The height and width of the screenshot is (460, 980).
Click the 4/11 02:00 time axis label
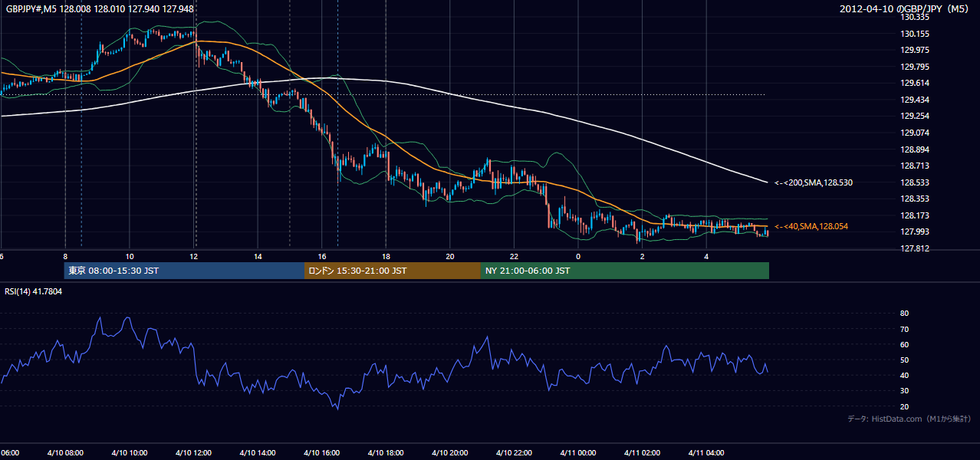click(x=641, y=453)
